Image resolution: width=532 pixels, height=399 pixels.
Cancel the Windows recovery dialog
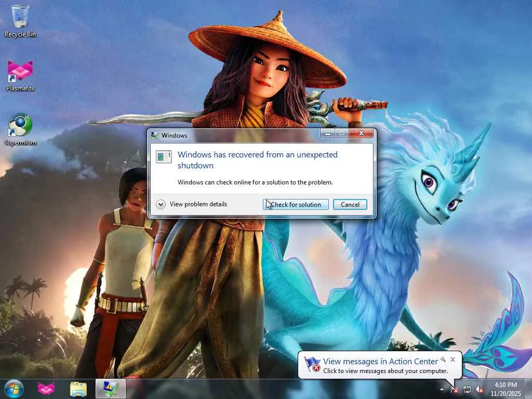350,204
